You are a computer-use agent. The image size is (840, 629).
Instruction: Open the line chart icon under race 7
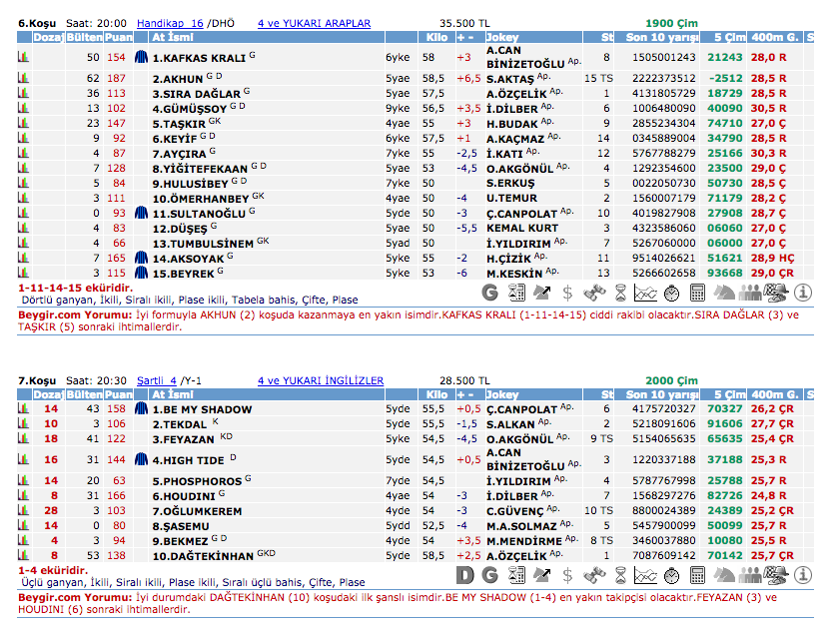tap(646, 575)
